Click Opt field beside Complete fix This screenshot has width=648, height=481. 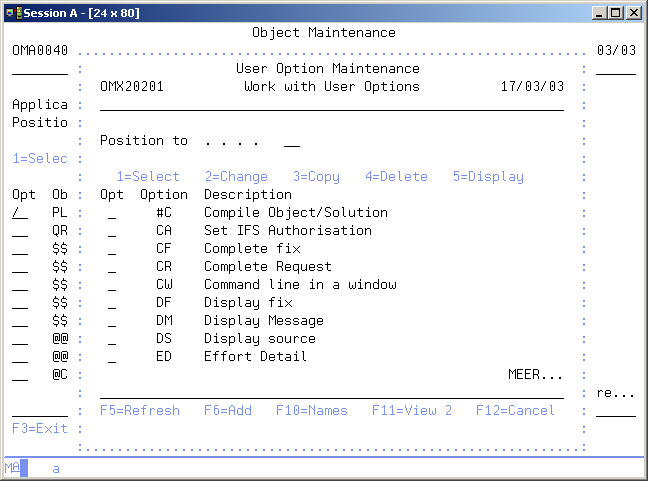[x=112, y=249]
